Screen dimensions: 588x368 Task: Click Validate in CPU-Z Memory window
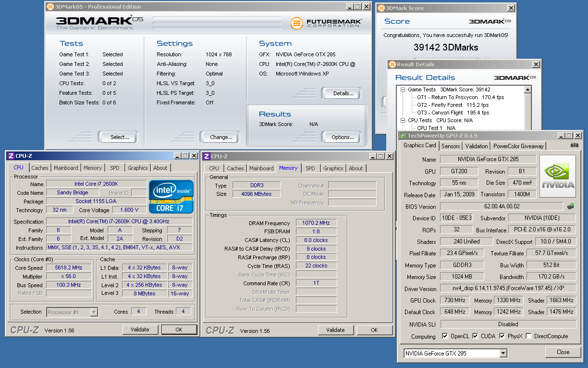pyautogui.click(x=335, y=330)
